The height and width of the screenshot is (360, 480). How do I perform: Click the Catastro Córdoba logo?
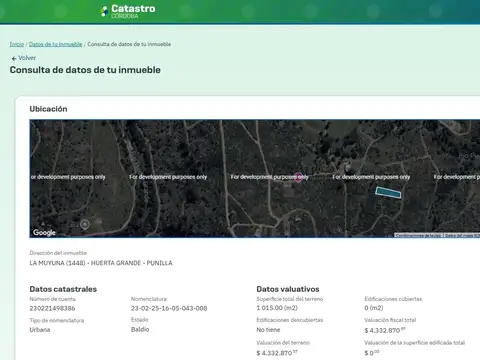[128, 11]
